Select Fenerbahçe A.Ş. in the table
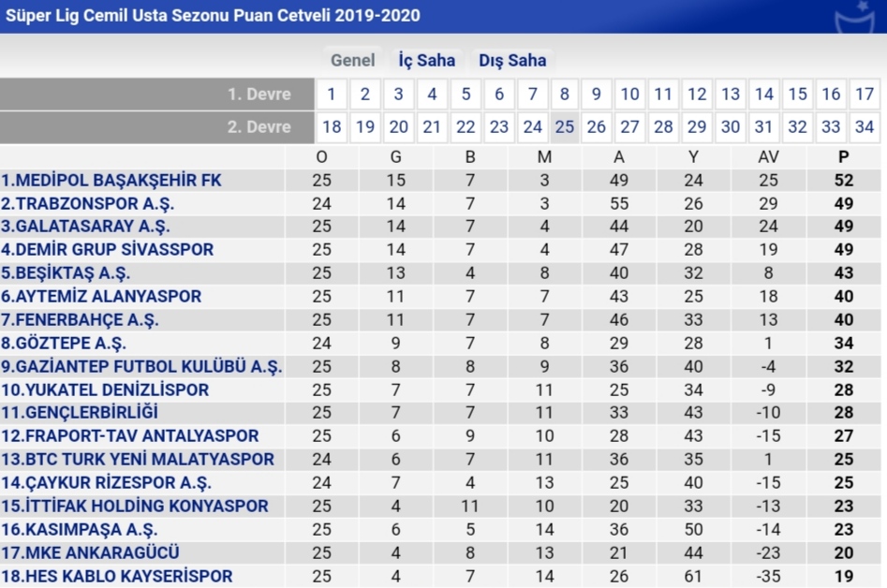This screenshot has width=887, height=588. click(x=80, y=320)
